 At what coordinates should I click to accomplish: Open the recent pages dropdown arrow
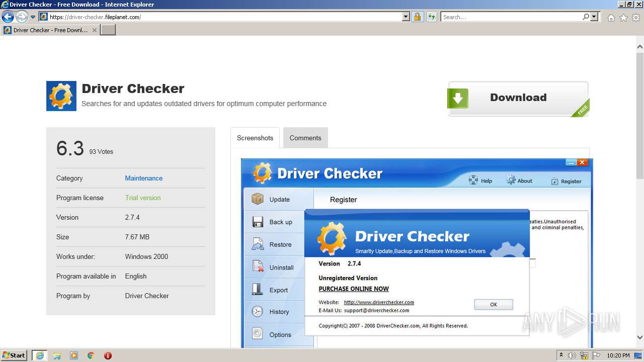pos(33,17)
